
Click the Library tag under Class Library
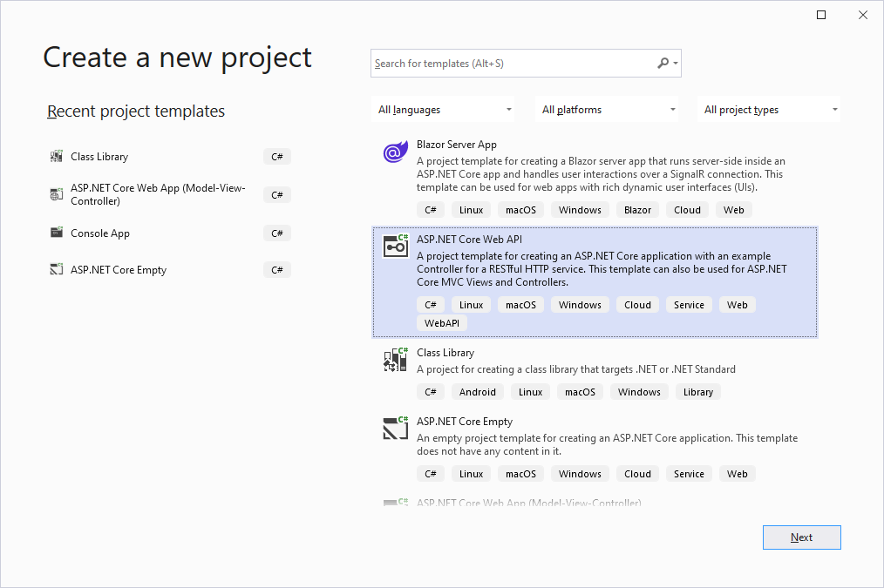tap(698, 392)
